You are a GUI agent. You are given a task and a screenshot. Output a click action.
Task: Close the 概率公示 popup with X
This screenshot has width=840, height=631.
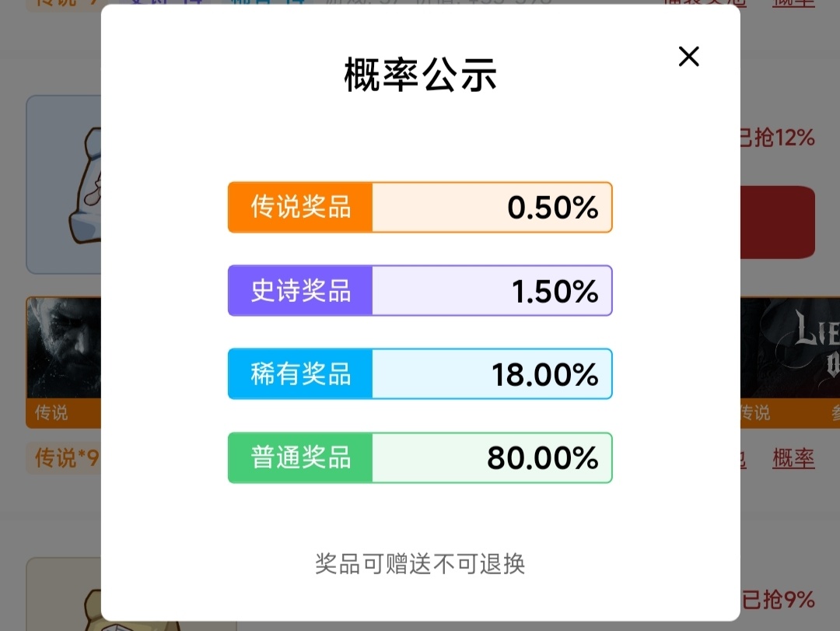[688, 56]
